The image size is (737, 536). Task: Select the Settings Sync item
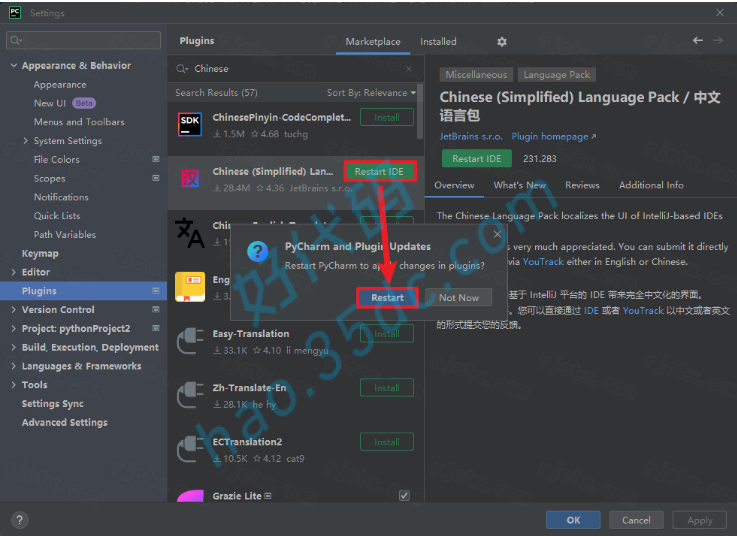[x=53, y=403]
